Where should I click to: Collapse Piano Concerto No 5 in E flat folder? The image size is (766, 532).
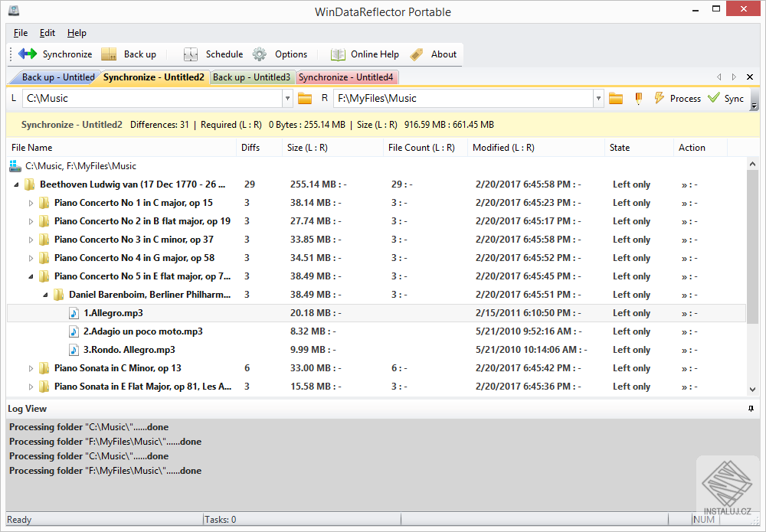[x=31, y=276]
